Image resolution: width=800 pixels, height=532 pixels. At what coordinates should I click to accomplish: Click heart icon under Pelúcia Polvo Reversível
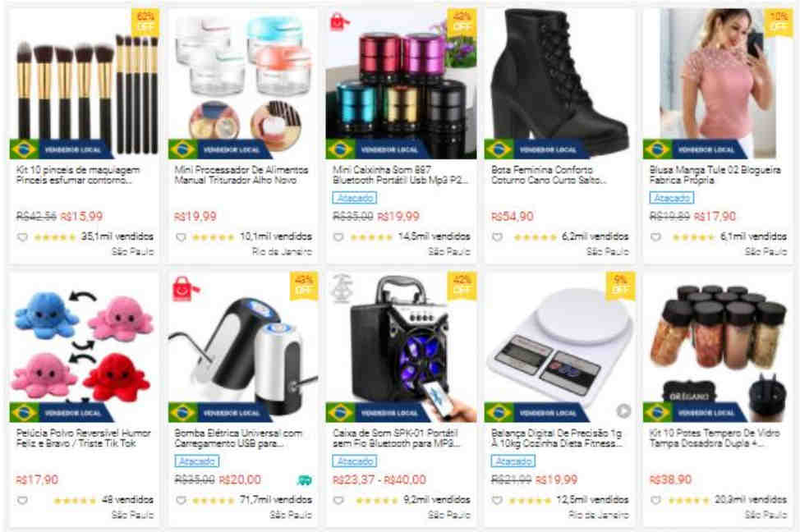[x=22, y=500]
